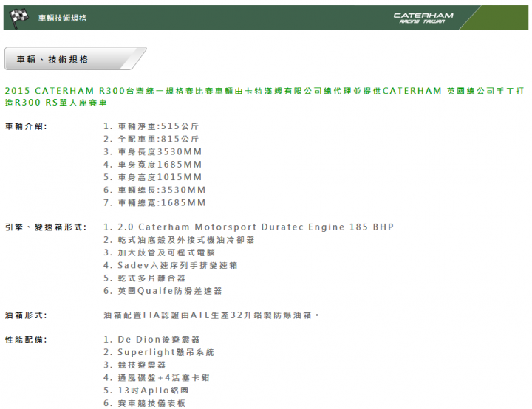Click the 車身高度1015MM line
This screenshot has width=532, height=409.
pos(153,177)
